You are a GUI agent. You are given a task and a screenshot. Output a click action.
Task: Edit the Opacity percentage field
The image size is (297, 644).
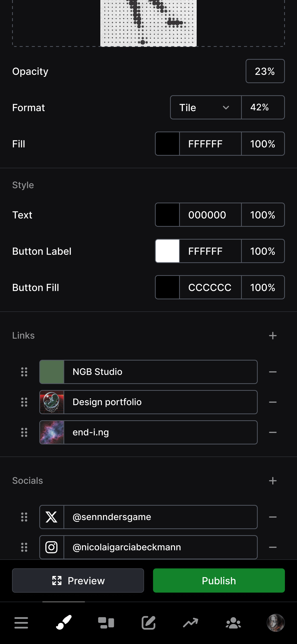click(265, 71)
